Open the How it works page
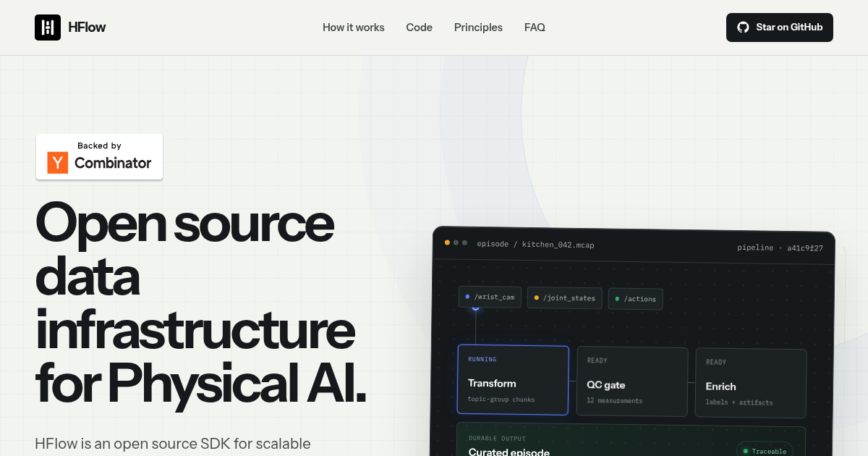The width and height of the screenshot is (868, 456). pos(354,28)
